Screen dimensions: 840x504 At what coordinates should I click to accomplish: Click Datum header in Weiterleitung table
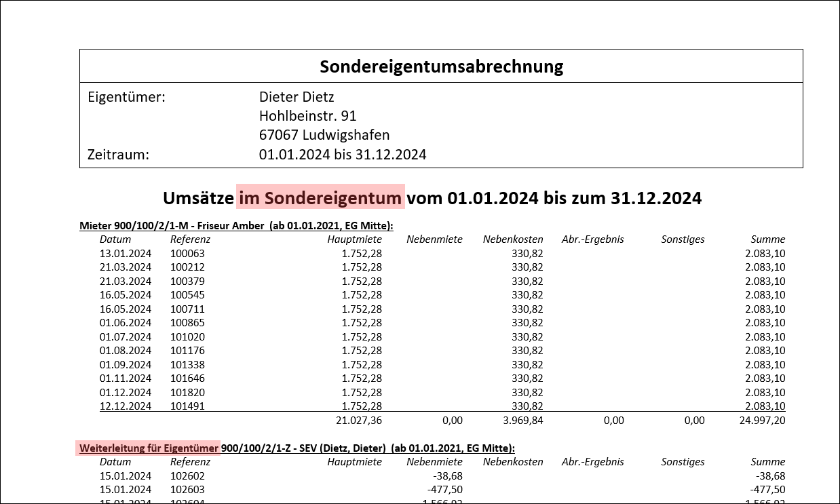(x=115, y=461)
